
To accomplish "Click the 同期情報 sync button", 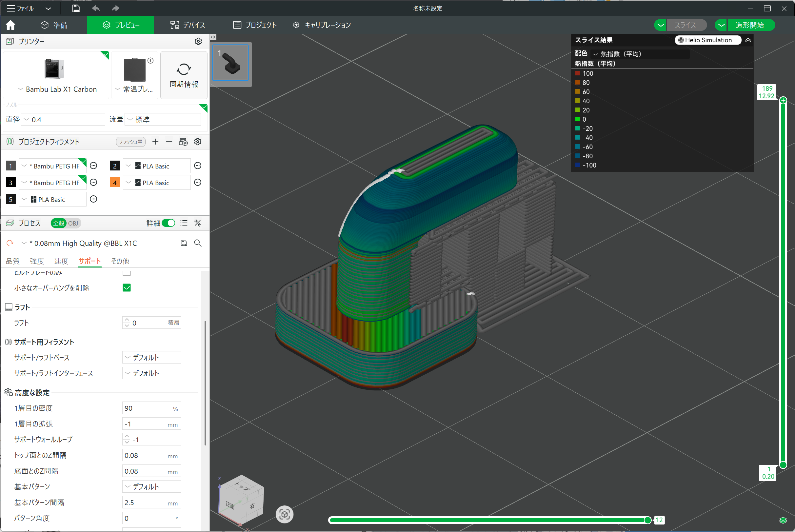I will [184, 75].
